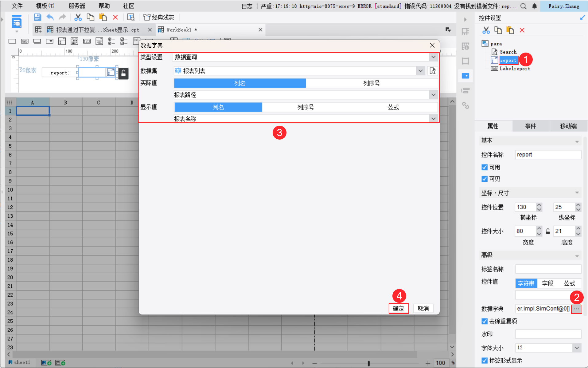Click the Redo arrow icon

[x=62, y=18]
